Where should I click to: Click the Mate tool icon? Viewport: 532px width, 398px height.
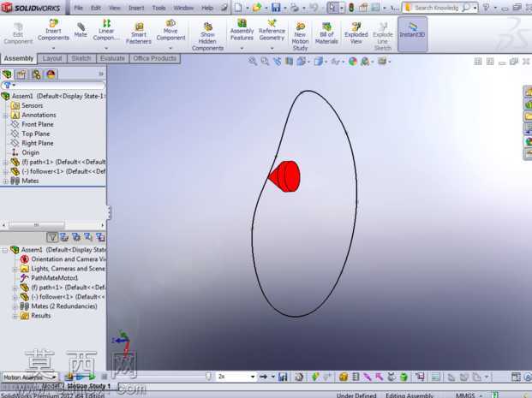pos(81,29)
